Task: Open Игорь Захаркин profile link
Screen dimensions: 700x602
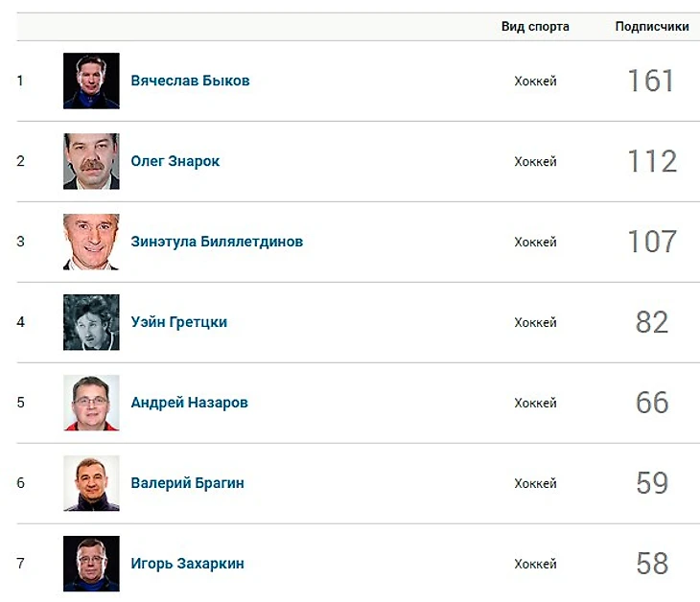Action: coord(188,564)
